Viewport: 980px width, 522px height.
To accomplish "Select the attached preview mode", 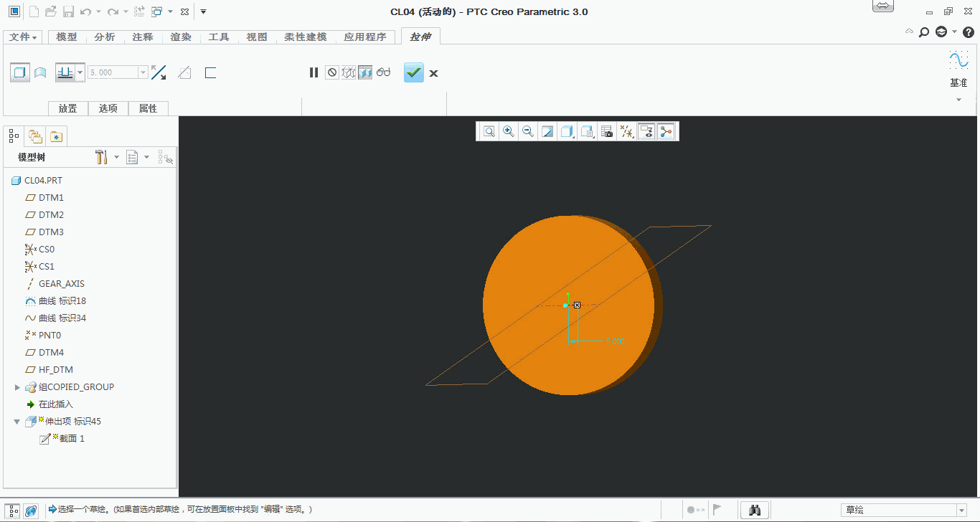I will (x=365, y=72).
